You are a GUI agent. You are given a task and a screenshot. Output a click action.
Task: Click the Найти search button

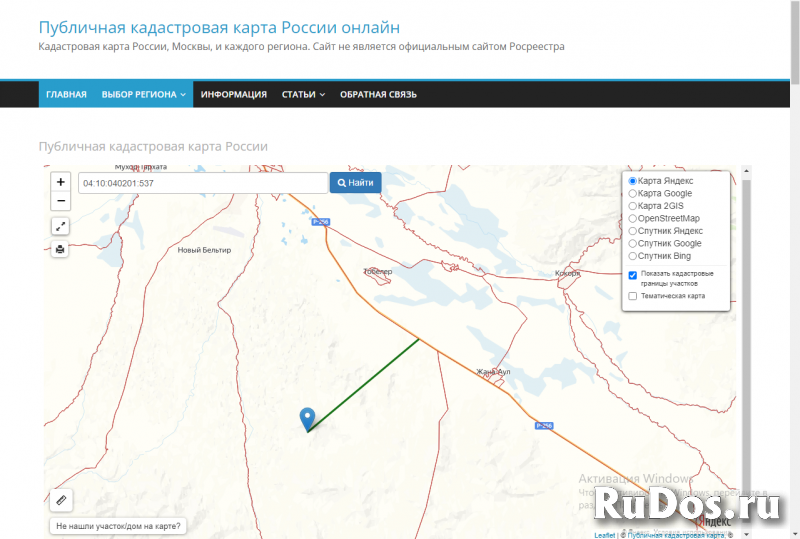click(356, 183)
